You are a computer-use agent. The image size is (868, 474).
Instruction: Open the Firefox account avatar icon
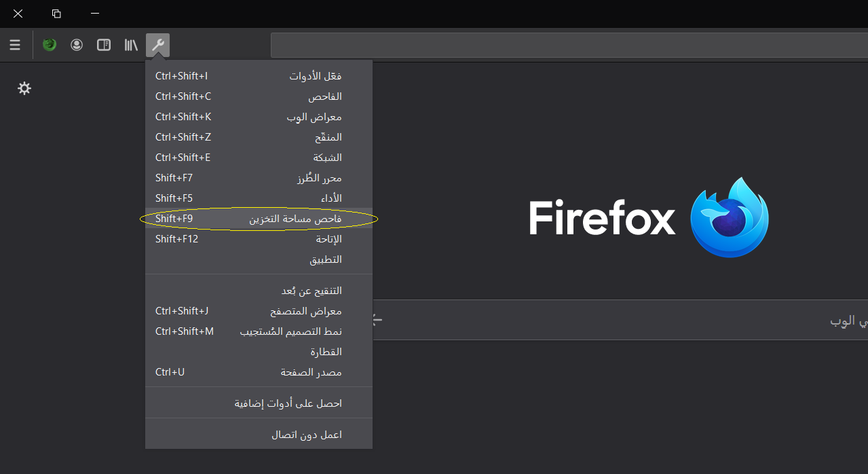77,45
